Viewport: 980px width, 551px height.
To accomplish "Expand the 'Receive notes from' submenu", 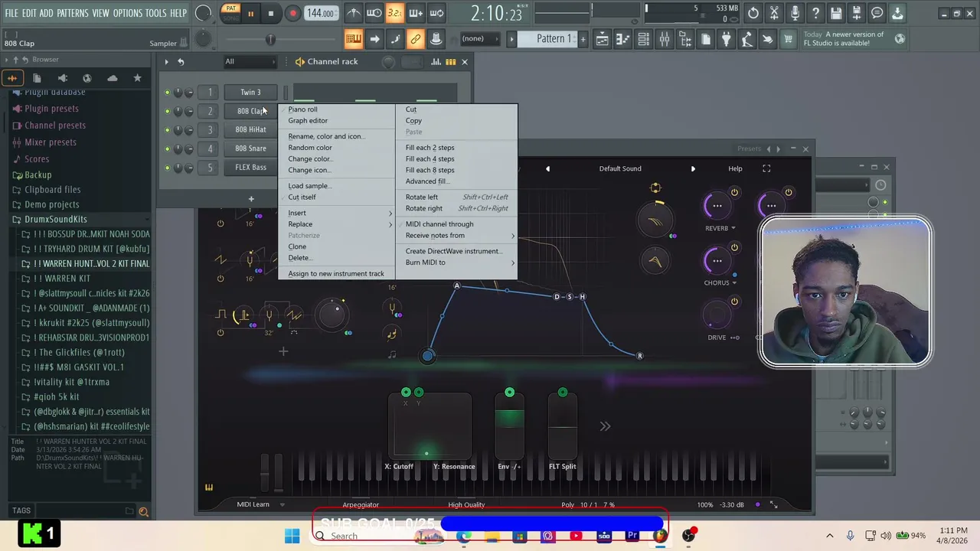I will (458, 236).
